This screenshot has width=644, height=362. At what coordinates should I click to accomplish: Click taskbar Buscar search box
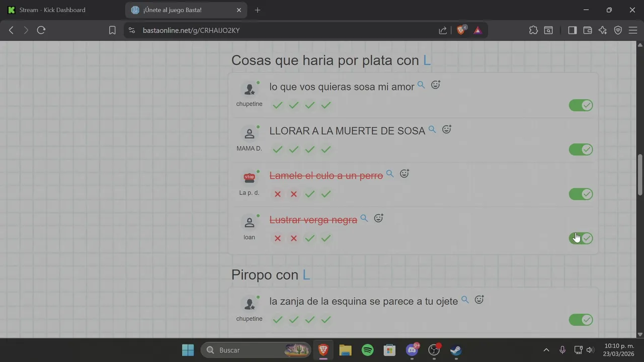point(256,350)
